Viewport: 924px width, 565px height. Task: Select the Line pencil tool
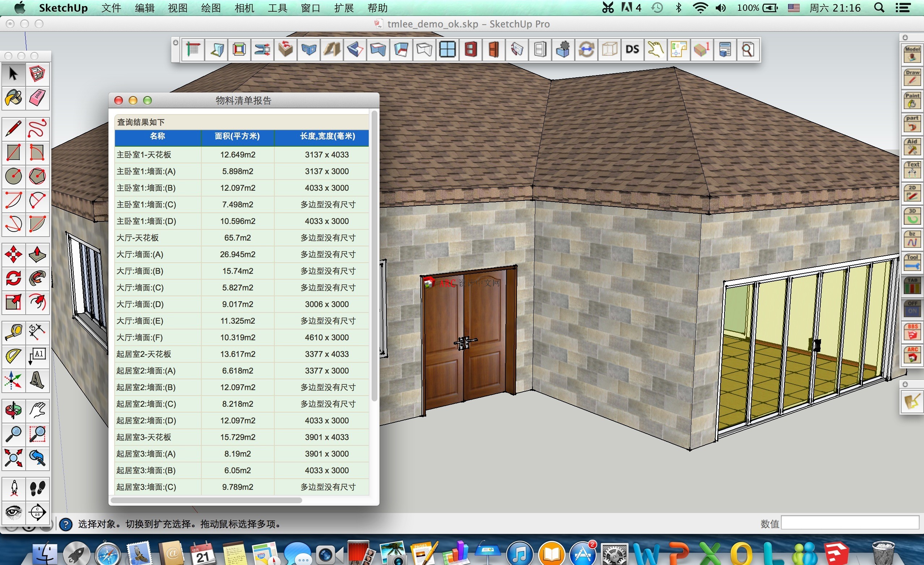(13, 129)
